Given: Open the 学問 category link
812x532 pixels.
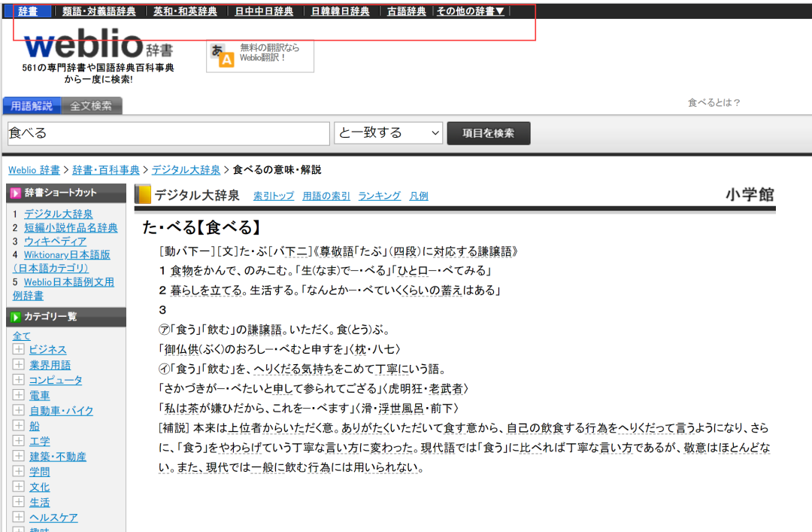Looking at the screenshot, I should 39,472.
